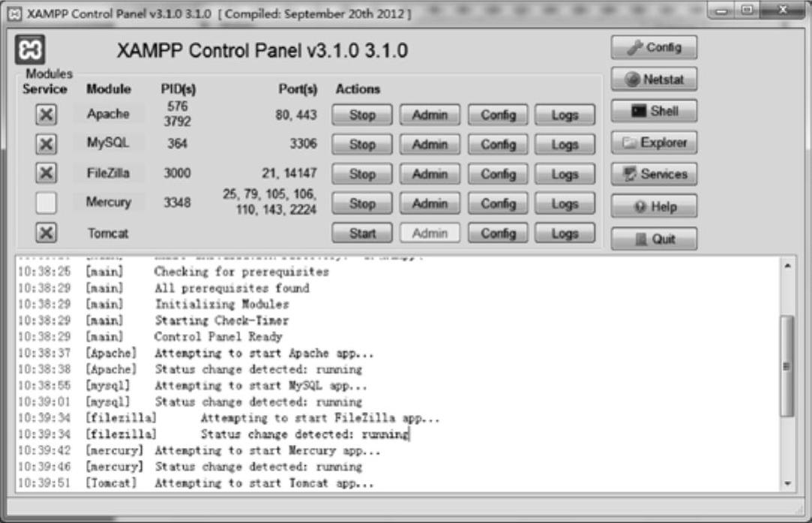
Task: Stop the Mercury module
Action: point(362,203)
